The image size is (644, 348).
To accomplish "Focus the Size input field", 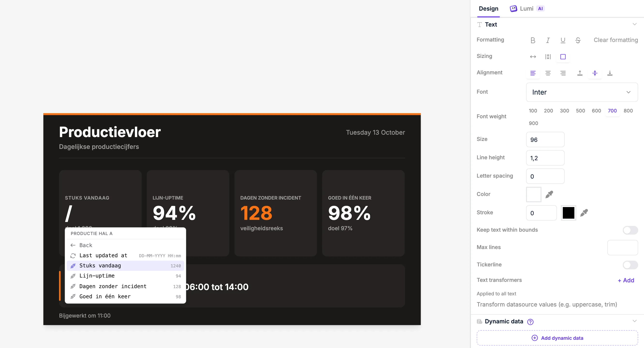I will click(545, 139).
